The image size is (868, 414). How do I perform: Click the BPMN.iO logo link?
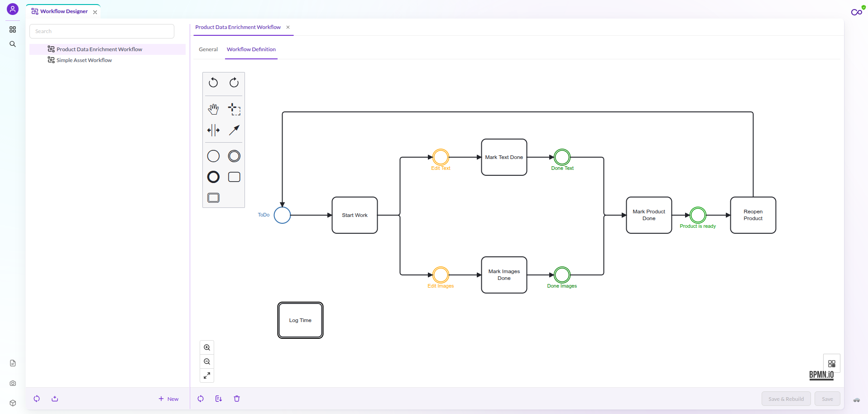coord(821,375)
